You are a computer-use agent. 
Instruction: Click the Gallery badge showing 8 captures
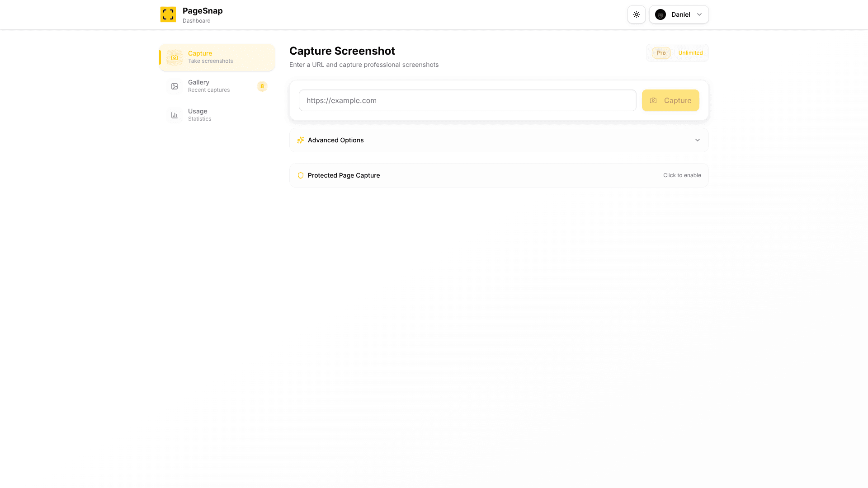262,86
